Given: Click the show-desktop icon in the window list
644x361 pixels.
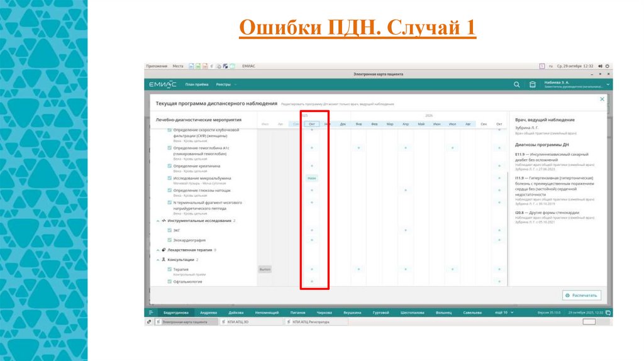Looking at the screenshot, I should [x=149, y=322].
